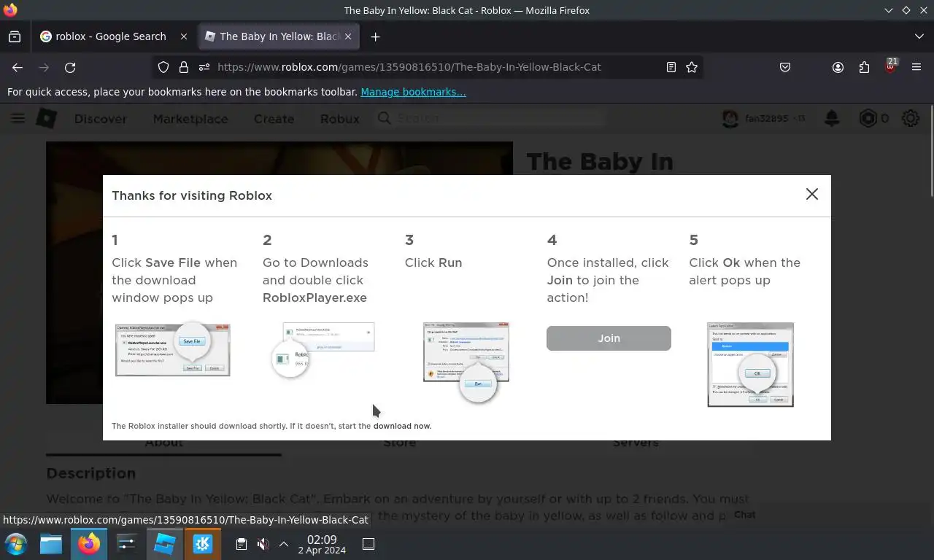
Task: Click the Save File illustration thumbnail
Action: point(173,350)
